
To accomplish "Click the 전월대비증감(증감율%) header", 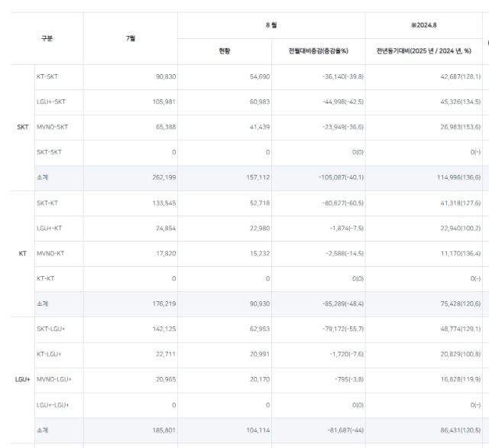I will click(x=318, y=51).
